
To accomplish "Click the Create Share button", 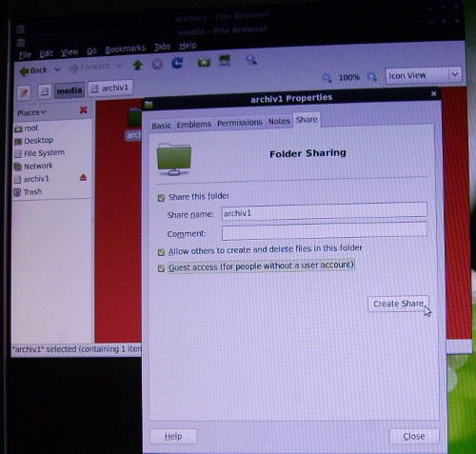I will click(398, 304).
